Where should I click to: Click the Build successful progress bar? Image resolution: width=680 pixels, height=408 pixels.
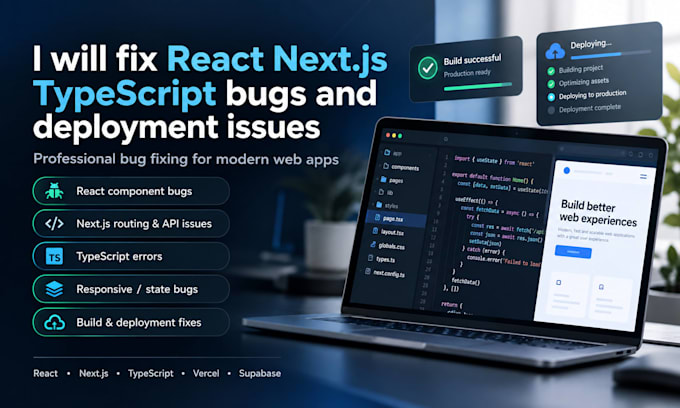click(x=477, y=86)
